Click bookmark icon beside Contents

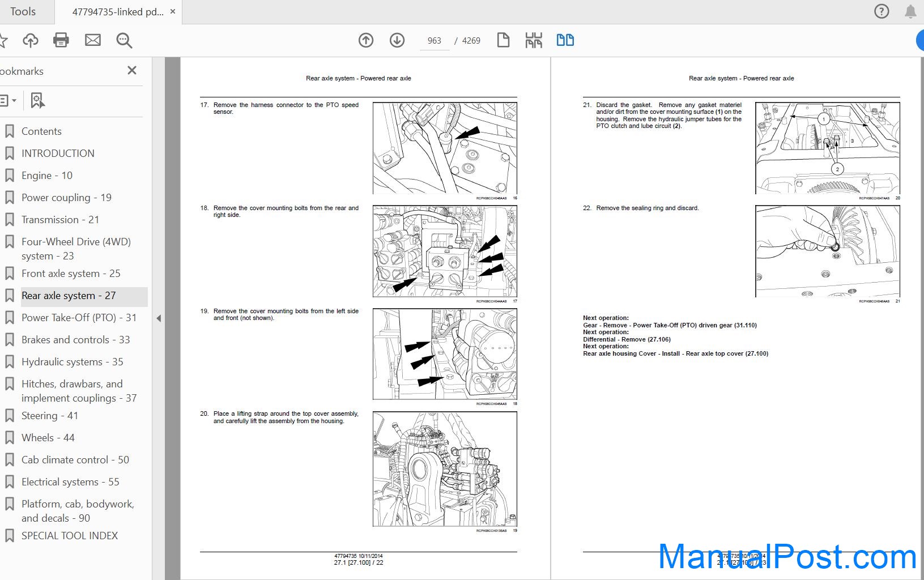coord(9,131)
